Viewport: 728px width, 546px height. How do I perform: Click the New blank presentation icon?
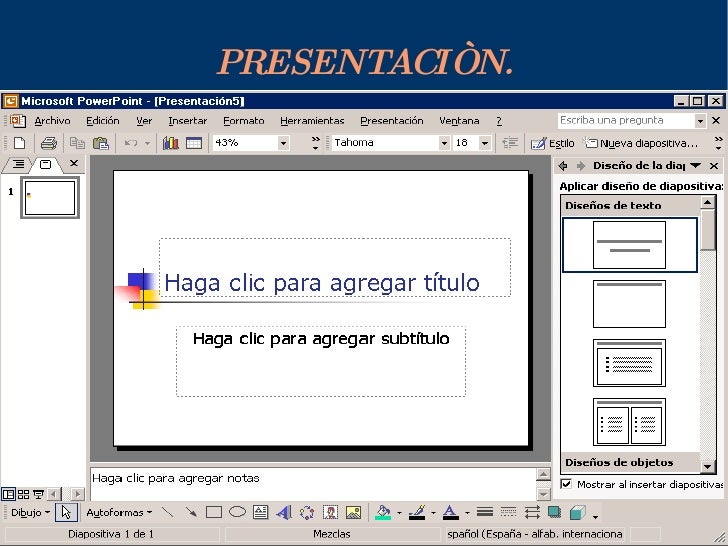[x=20, y=143]
